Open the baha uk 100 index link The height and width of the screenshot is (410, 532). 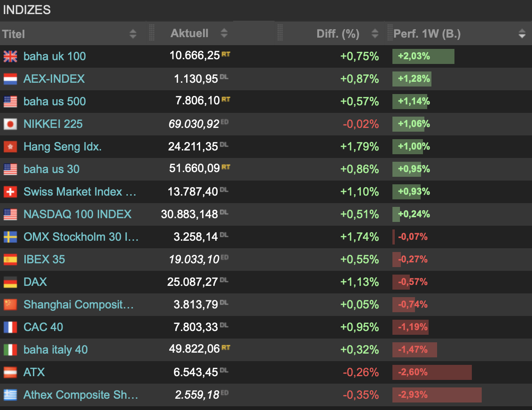55,56
